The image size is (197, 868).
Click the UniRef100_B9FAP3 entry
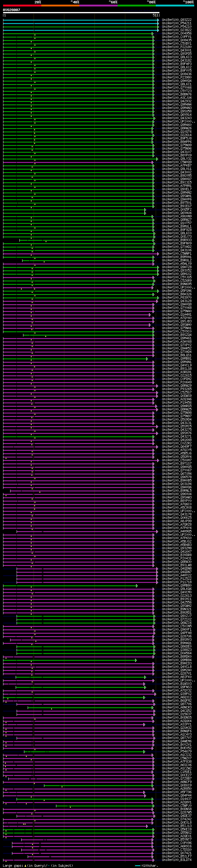[x=177, y=64]
